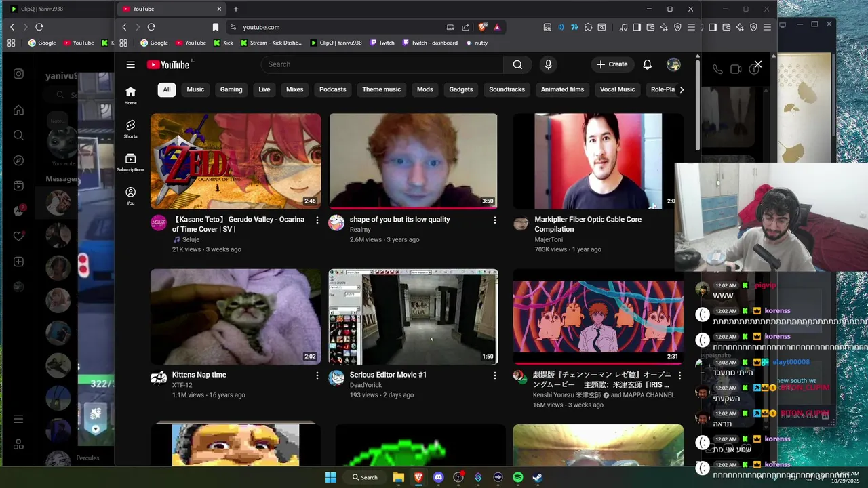
Task: Open the You section in sidebar
Action: [x=130, y=196]
